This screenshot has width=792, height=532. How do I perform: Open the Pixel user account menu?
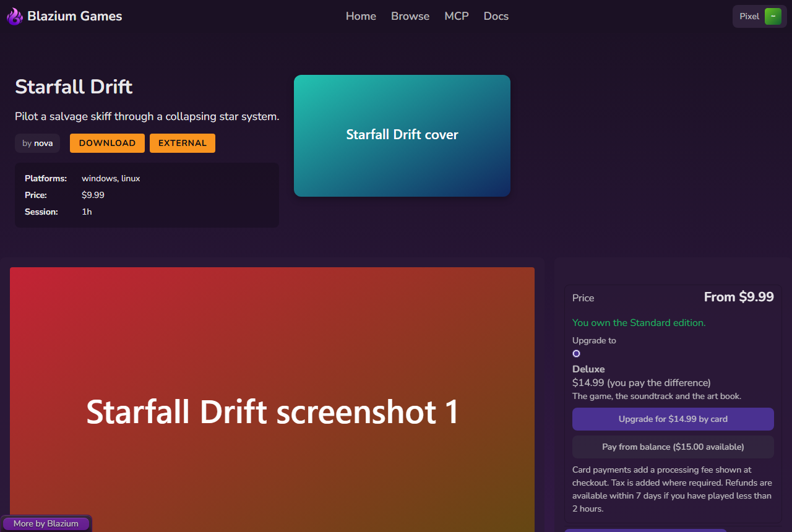coord(759,17)
